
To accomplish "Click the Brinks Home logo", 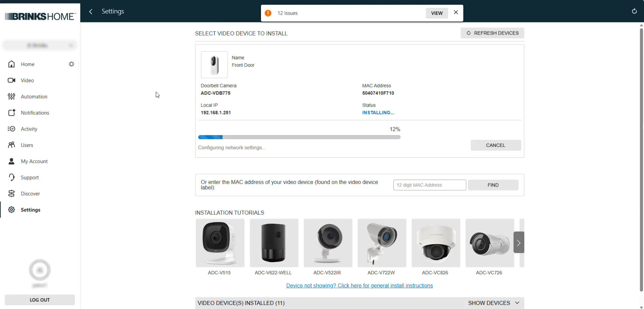I will pos(40,16).
